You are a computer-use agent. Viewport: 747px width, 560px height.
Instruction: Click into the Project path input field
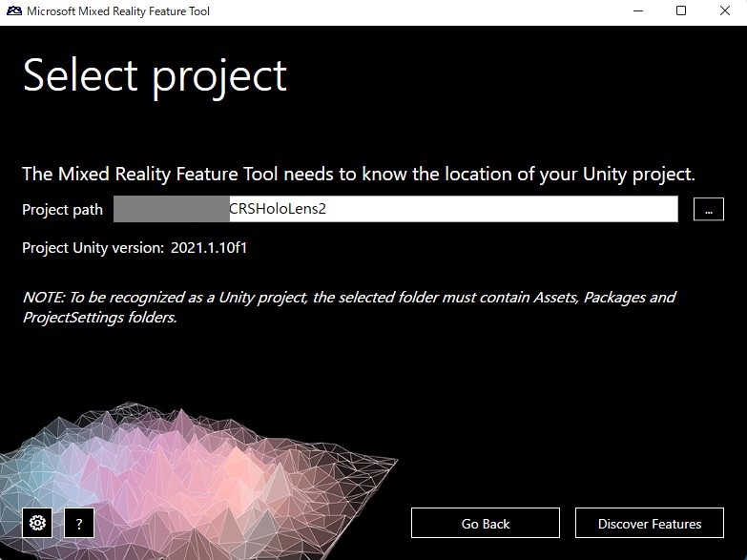coord(395,209)
